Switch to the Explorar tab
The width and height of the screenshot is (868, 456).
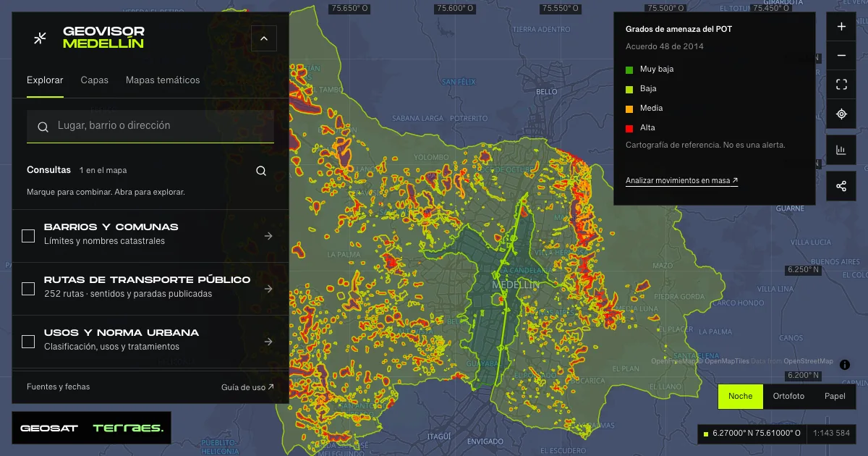point(45,80)
